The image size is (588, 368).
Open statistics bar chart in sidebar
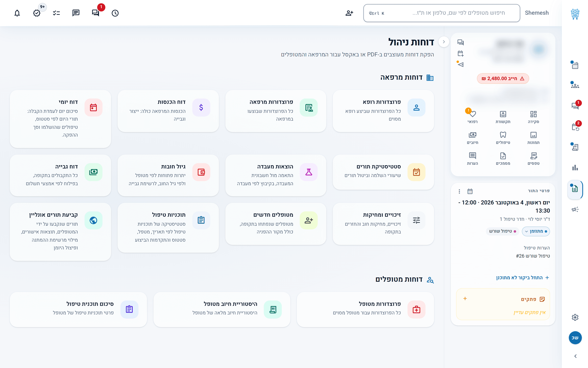click(x=575, y=168)
